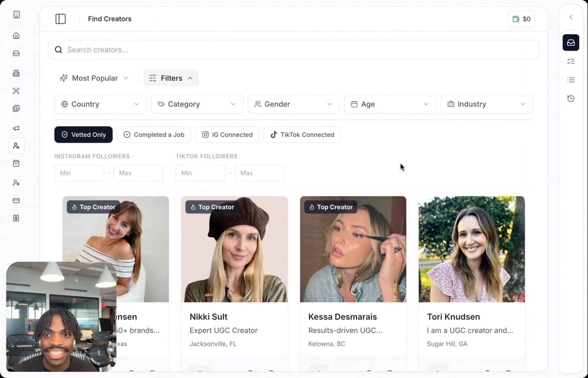The image size is (588, 378).
Task: Click the Instagram followers Max field
Action: (x=138, y=173)
